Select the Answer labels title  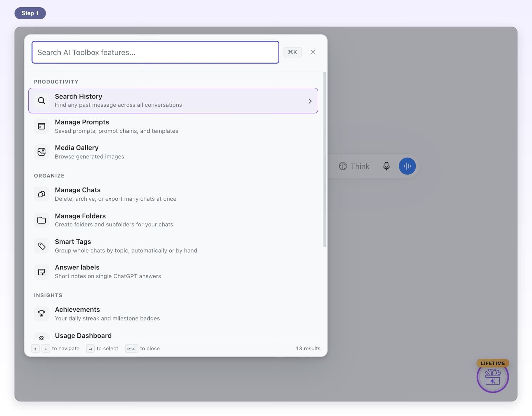[x=77, y=267]
